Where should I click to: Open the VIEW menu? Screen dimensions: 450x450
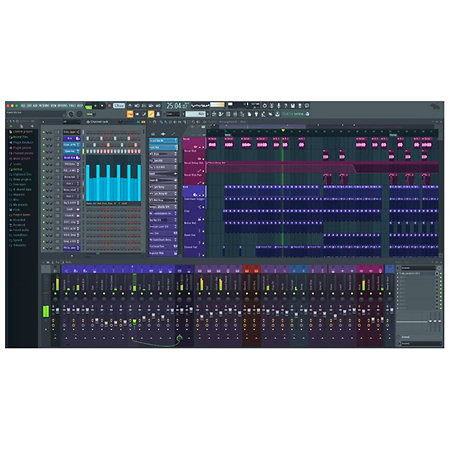click(x=53, y=106)
